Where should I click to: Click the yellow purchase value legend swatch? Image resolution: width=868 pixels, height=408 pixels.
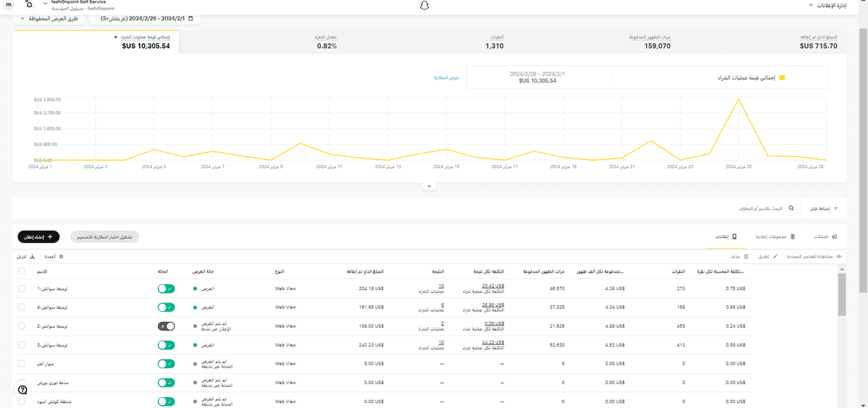click(x=781, y=77)
